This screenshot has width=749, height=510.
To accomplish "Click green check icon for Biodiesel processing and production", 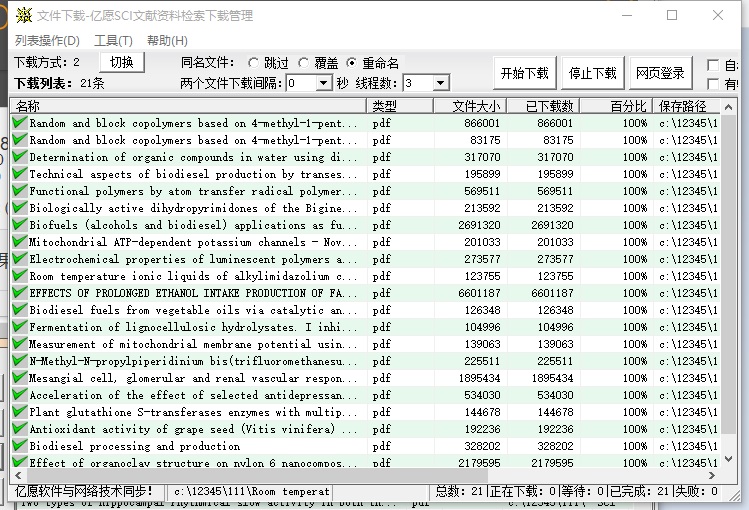I will [19, 446].
